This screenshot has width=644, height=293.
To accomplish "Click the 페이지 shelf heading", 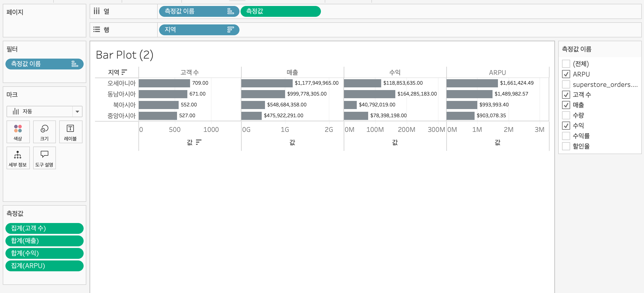I will [15, 12].
